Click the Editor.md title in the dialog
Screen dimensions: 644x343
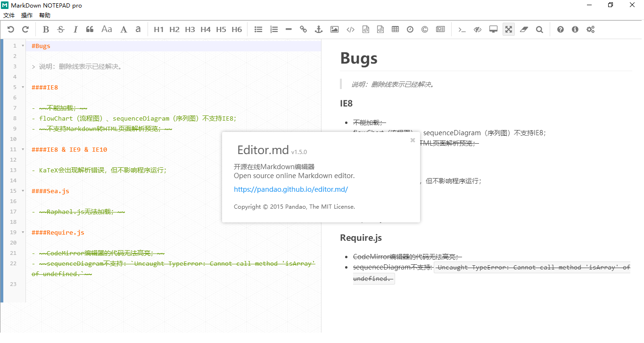tap(263, 150)
